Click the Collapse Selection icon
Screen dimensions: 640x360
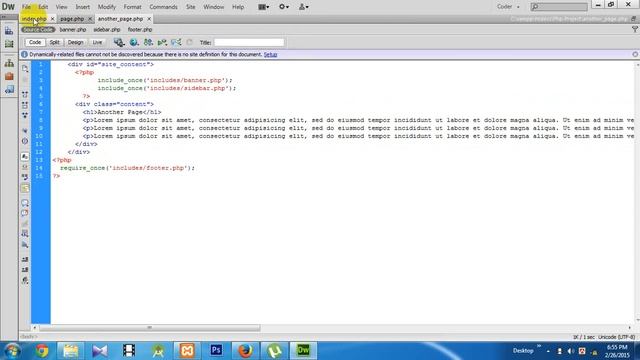coord(25,105)
